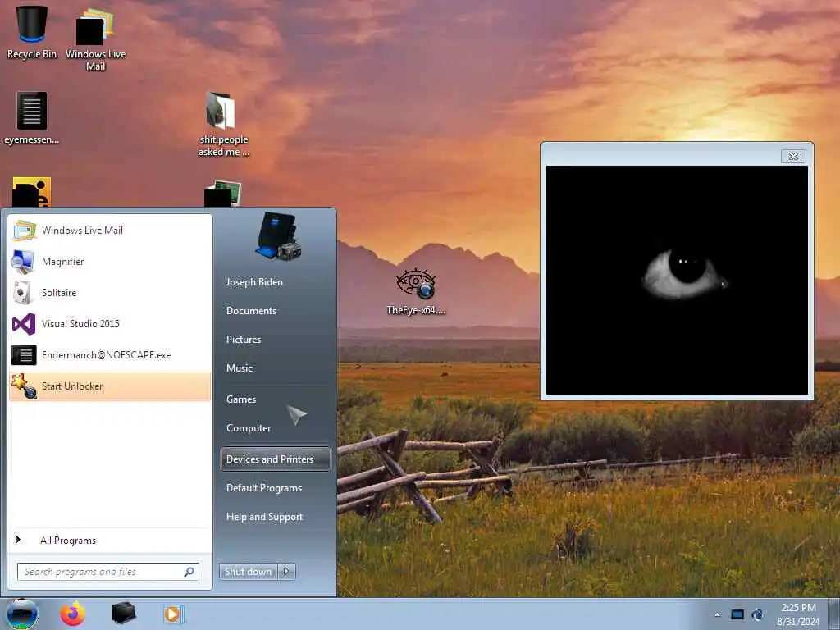This screenshot has height=630, width=840.
Task: Open the black folder taskbar icon
Action: pyautogui.click(x=124, y=613)
